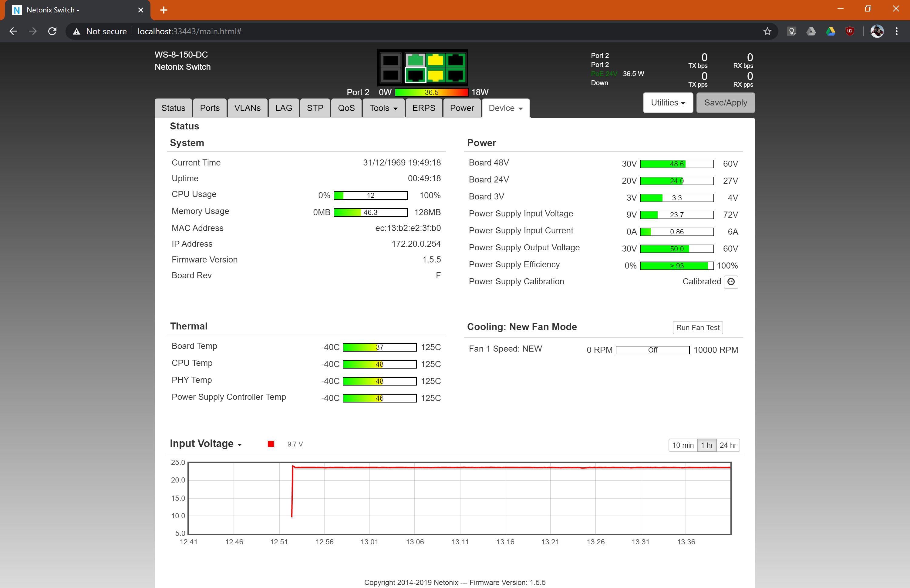Click the top-left SFP port icon
The height and width of the screenshot is (588, 910).
coord(390,60)
